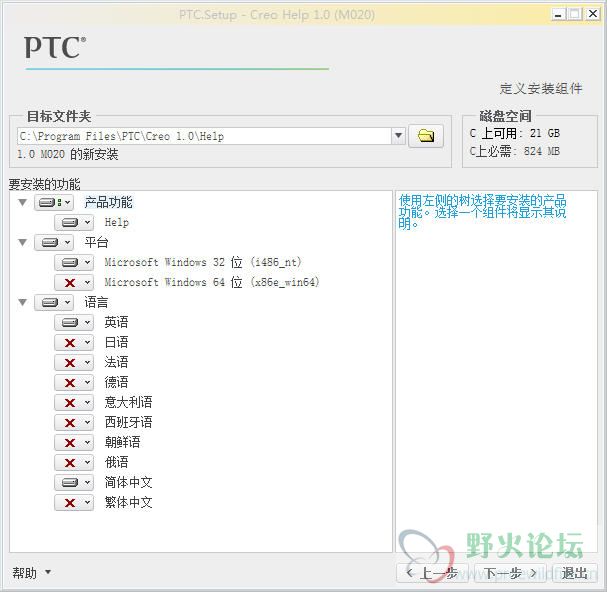Select the 意大利语 language row text
Image resolution: width=607 pixels, height=592 pixels.
(128, 402)
